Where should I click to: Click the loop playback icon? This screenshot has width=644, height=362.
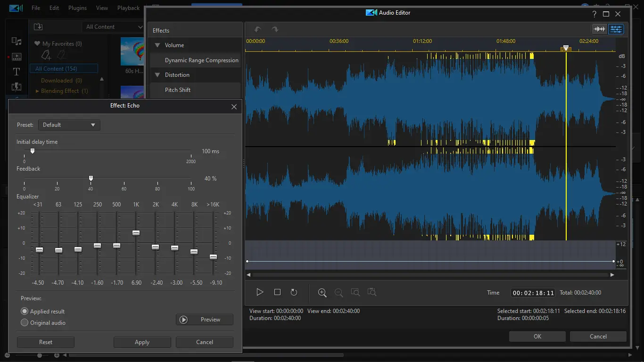(294, 292)
